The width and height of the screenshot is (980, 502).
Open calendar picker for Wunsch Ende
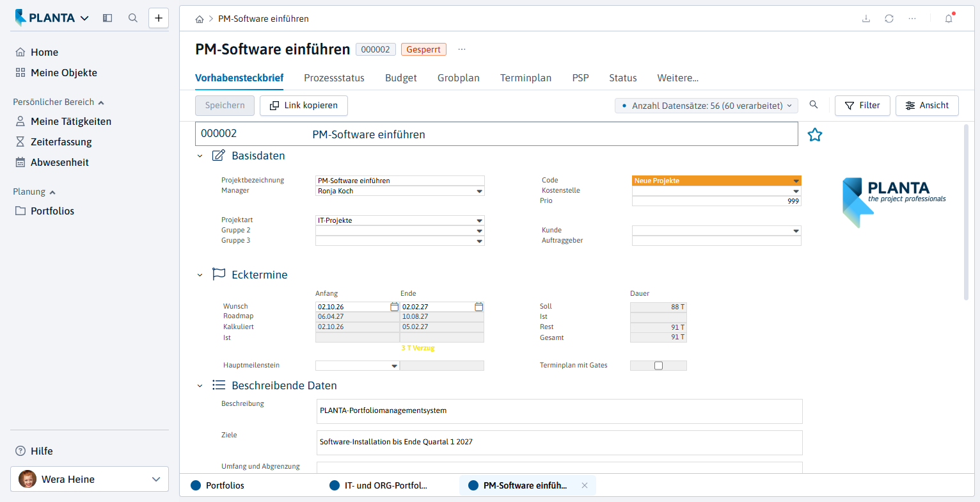coord(478,307)
